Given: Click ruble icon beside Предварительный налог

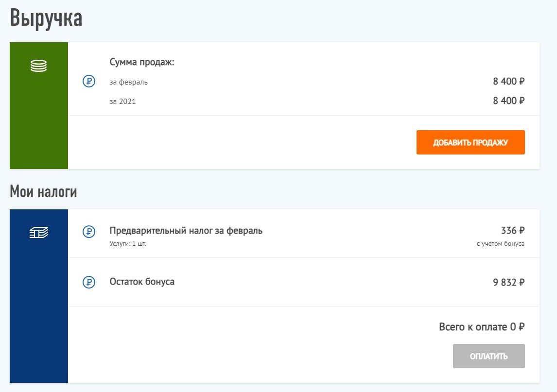Looking at the screenshot, I should [x=89, y=232].
